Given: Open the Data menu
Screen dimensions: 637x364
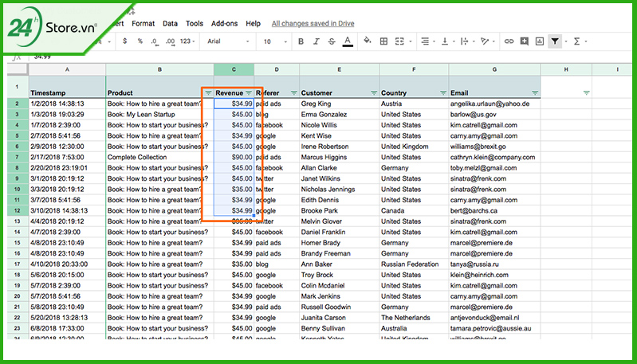Looking at the screenshot, I should 170,24.
